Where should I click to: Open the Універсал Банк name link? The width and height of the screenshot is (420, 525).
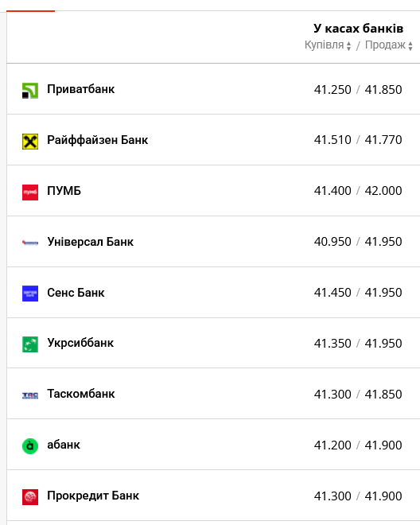click(x=91, y=242)
